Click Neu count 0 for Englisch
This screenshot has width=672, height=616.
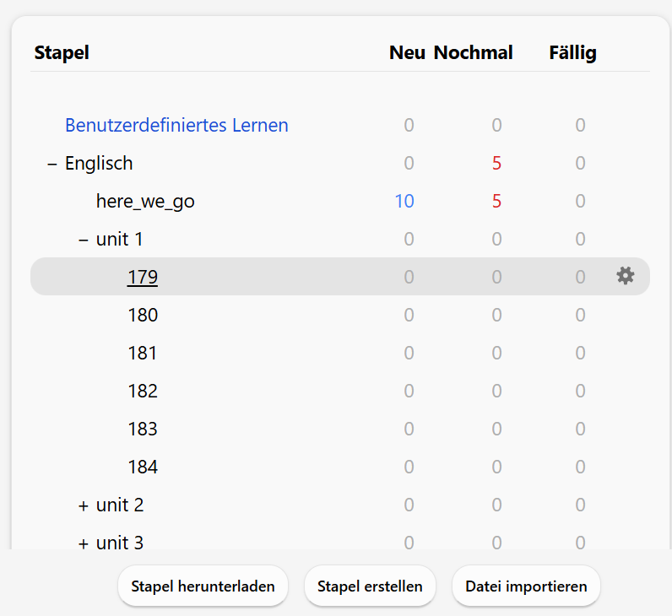tap(409, 163)
